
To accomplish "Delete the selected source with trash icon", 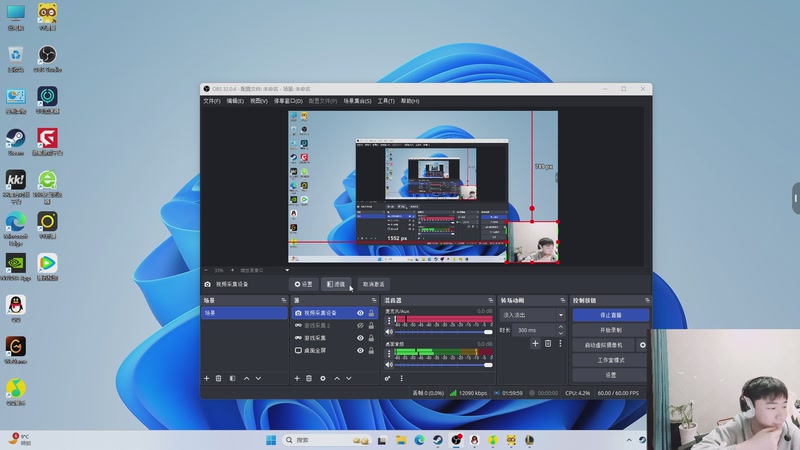I will 309,378.
